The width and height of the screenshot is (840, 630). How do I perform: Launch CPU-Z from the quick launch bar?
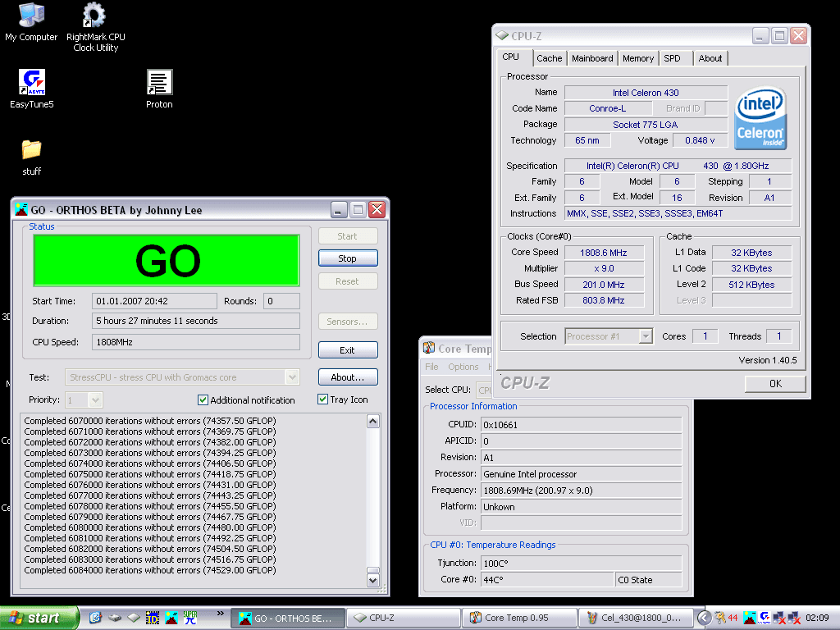(x=134, y=618)
